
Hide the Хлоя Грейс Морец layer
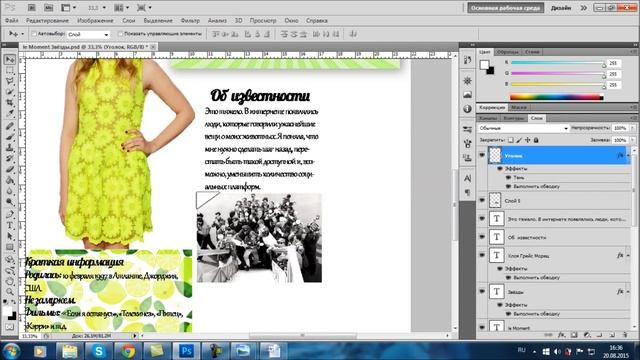[482, 255]
